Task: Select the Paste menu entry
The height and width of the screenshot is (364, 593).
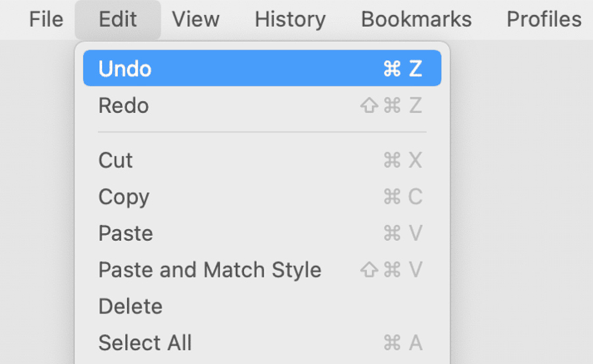Action: coord(262,233)
